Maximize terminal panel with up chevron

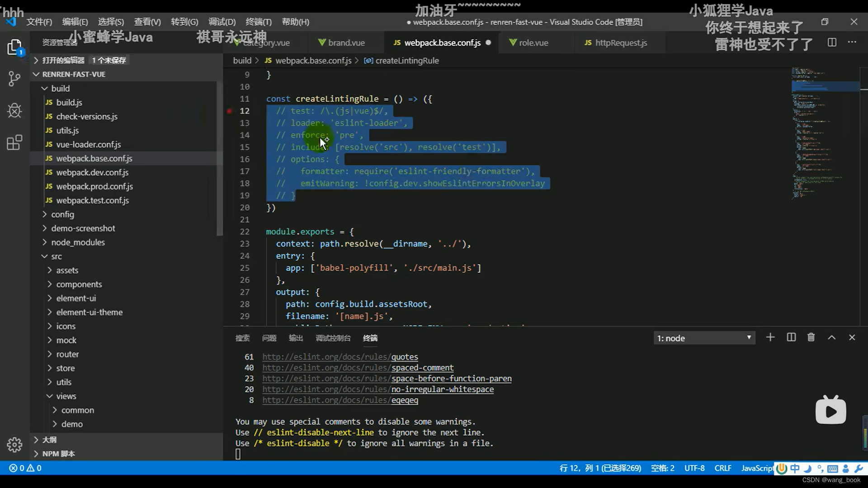point(831,338)
